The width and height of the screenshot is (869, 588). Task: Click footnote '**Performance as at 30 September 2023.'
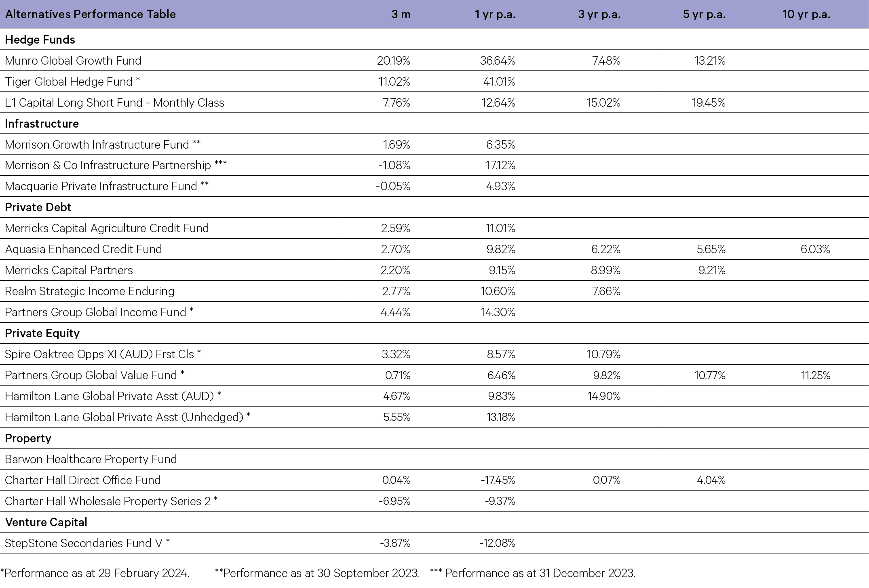(317, 573)
